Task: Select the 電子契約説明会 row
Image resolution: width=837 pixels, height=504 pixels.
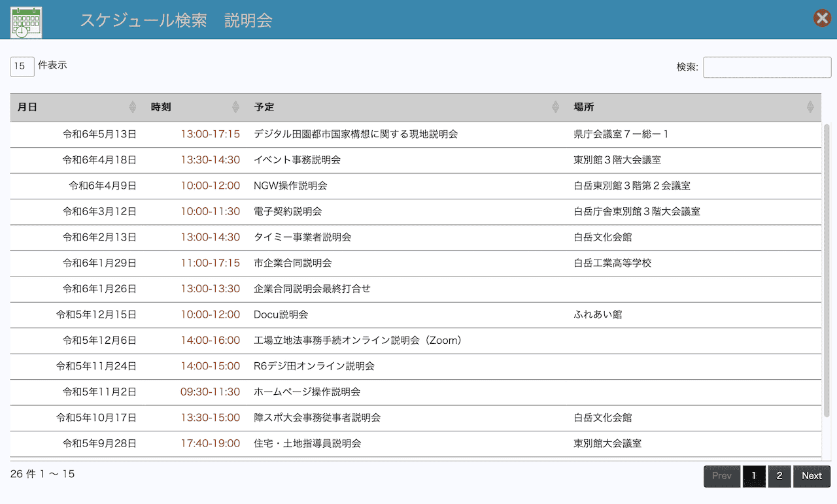Action: coord(288,212)
